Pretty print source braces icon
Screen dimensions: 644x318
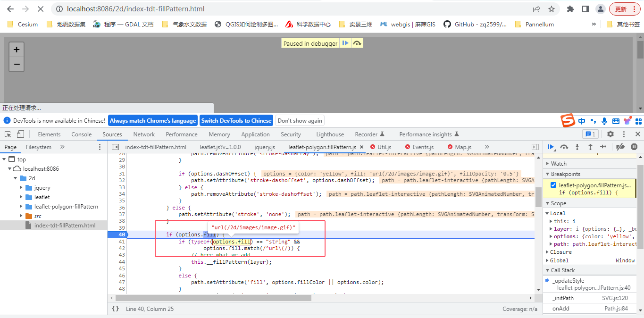[116, 309]
